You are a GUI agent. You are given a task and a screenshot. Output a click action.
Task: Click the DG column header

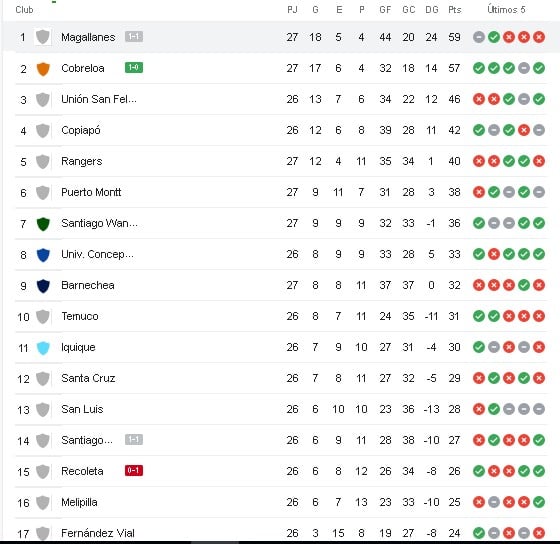point(431,10)
